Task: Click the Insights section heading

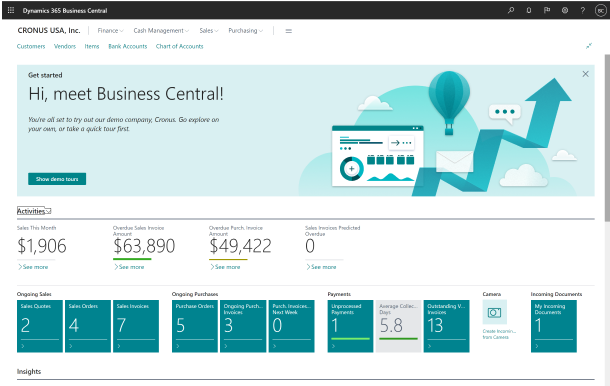Action: coord(29,372)
